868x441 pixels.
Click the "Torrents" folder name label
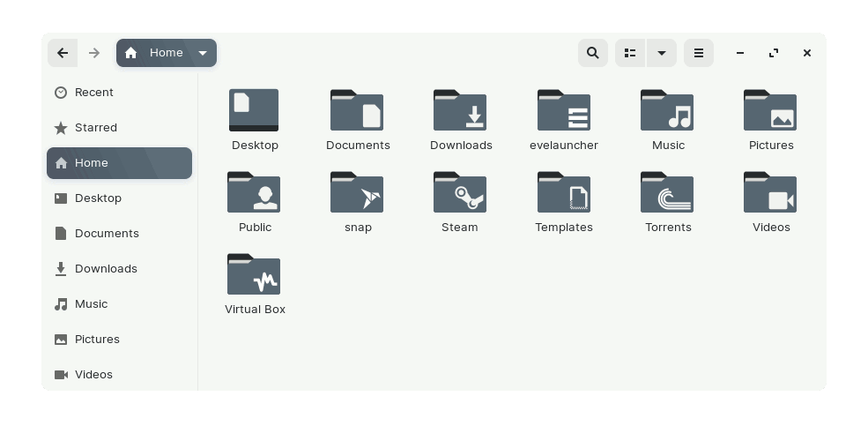[x=668, y=228]
